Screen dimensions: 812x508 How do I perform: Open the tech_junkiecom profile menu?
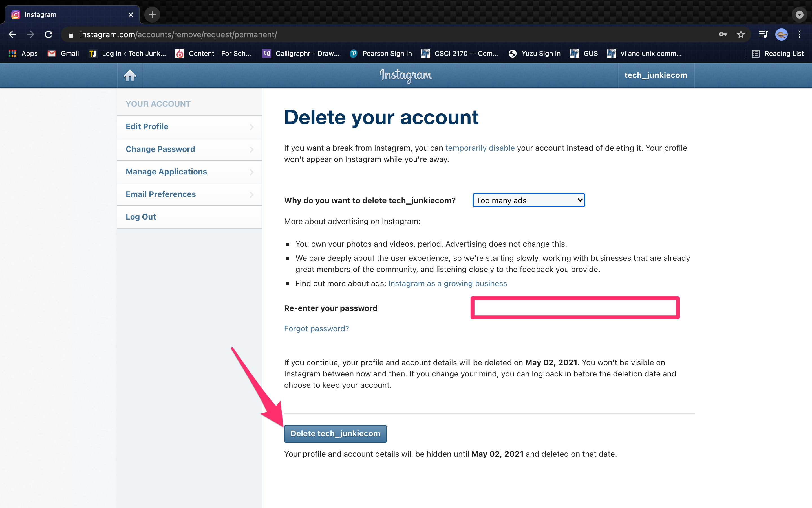(656, 75)
